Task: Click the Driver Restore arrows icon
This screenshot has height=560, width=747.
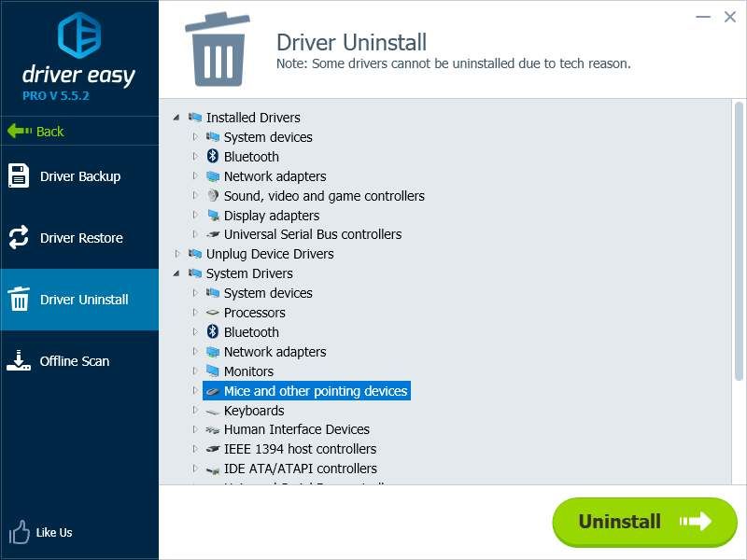Action: pos(19,237)
